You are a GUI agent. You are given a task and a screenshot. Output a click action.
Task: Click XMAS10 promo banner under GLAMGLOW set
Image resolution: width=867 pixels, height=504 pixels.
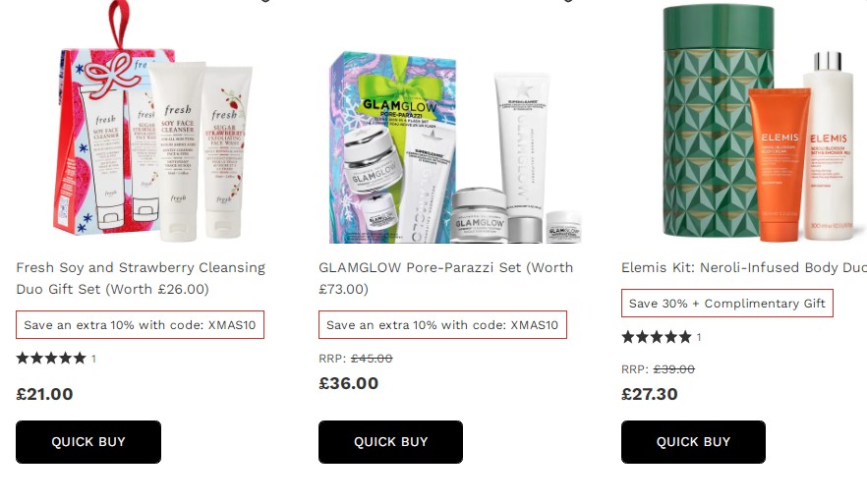442,325
